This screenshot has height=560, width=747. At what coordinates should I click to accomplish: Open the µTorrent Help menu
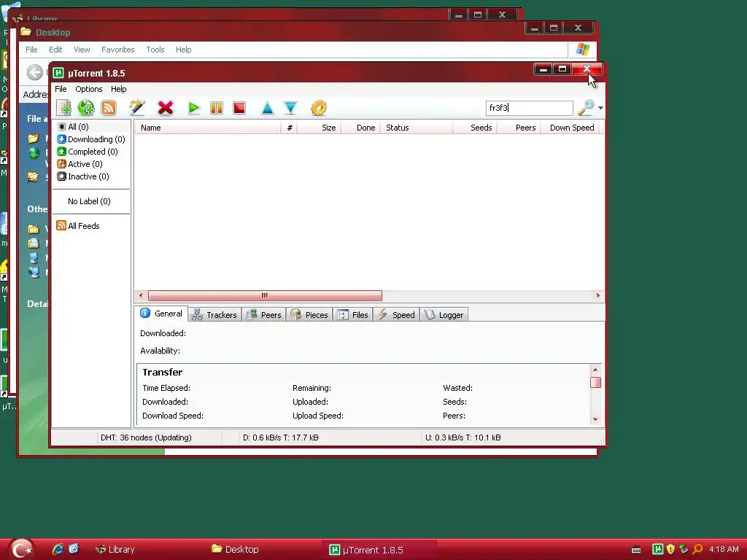(119, 89)
